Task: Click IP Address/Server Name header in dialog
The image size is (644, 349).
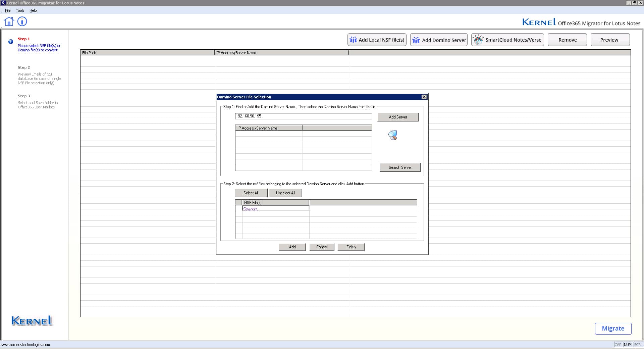Action: coord(269,128)
